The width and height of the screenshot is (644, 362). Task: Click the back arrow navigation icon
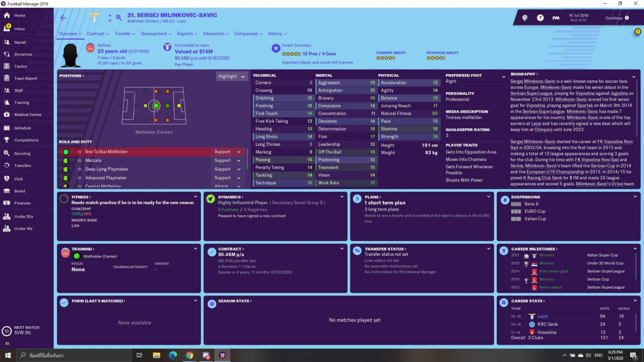click(x=63, y=18)
